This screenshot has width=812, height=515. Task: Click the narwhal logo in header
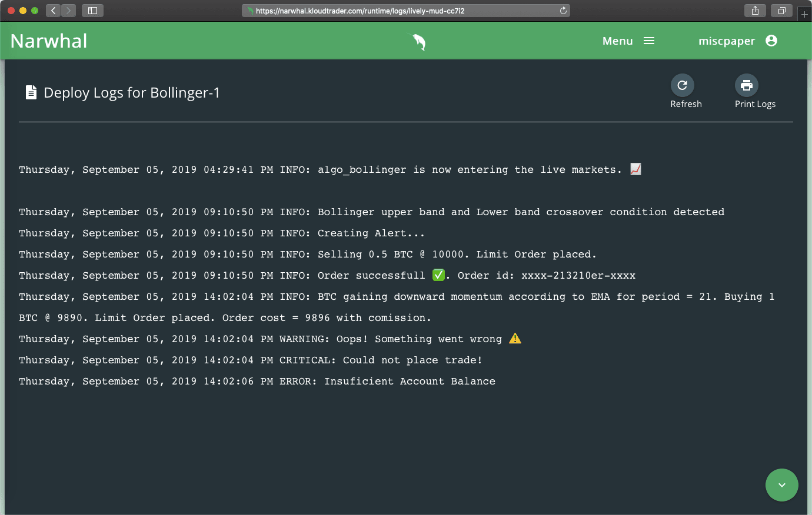(x=418, y=41)
